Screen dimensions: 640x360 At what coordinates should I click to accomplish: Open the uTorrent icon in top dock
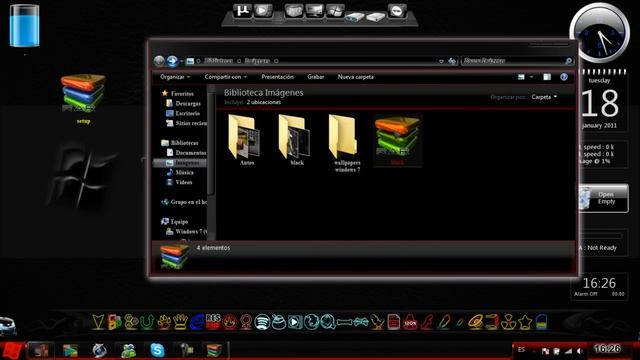tap(242, 11)
